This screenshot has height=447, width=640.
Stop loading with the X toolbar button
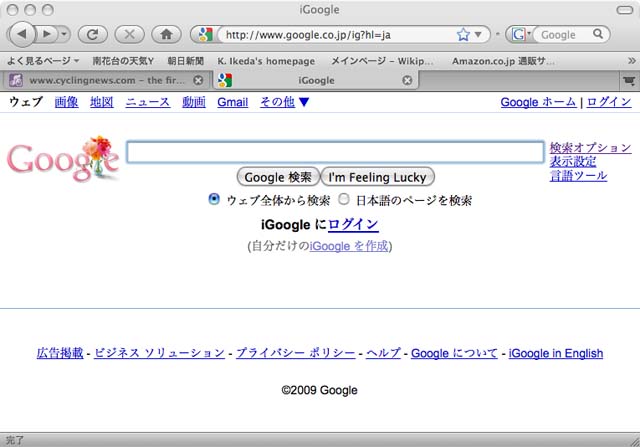[x=129, y=34]
